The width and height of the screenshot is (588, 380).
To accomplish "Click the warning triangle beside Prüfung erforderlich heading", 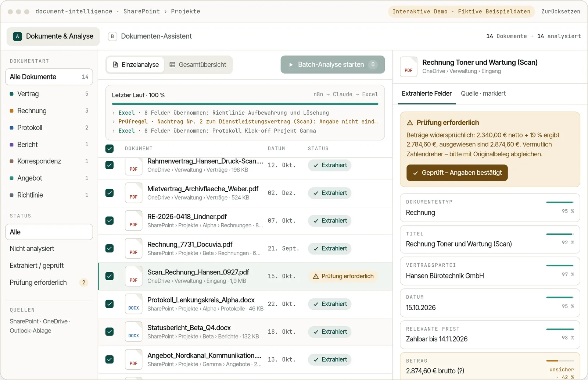I will (x=410, y=123).
